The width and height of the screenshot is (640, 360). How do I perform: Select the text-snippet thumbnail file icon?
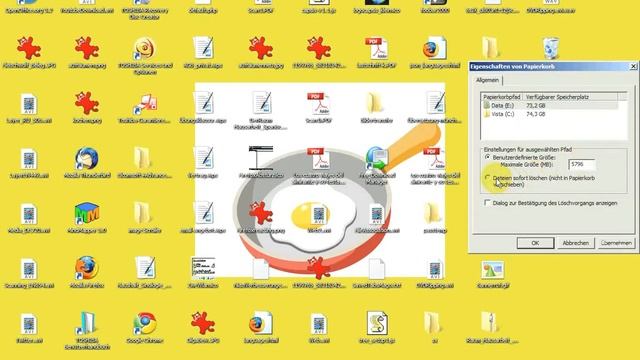pyautogui.click(x=203, y=268)
